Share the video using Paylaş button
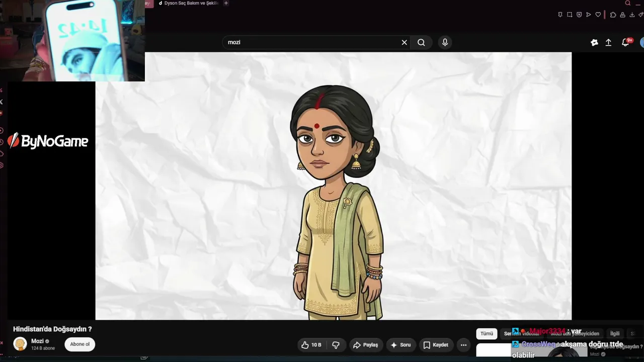Viewport: 644px width, 362px height. coord(365,345)
